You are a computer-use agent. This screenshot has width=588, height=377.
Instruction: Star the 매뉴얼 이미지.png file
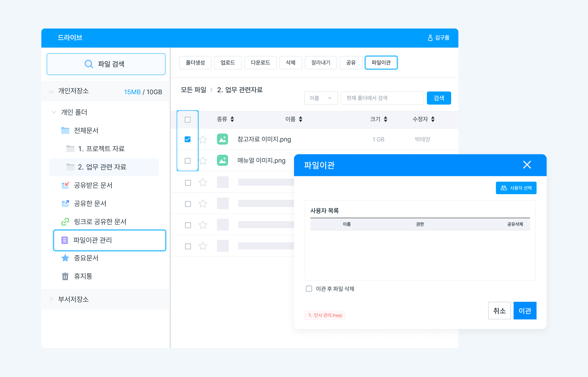pyautogui.click(x=203, y=161)
